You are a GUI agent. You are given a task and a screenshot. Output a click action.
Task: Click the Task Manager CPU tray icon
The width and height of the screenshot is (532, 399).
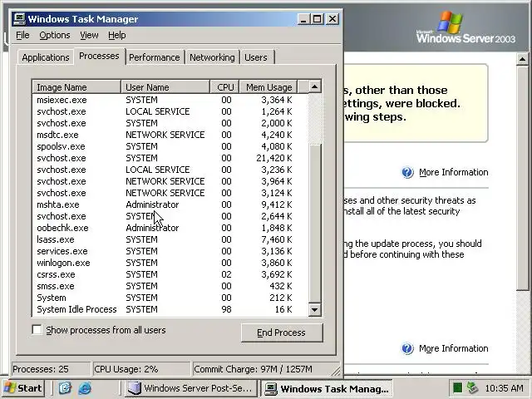tap(457, 387)
